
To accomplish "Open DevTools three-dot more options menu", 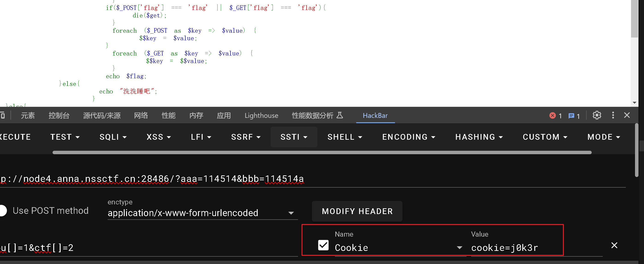I will pos(613,115).
